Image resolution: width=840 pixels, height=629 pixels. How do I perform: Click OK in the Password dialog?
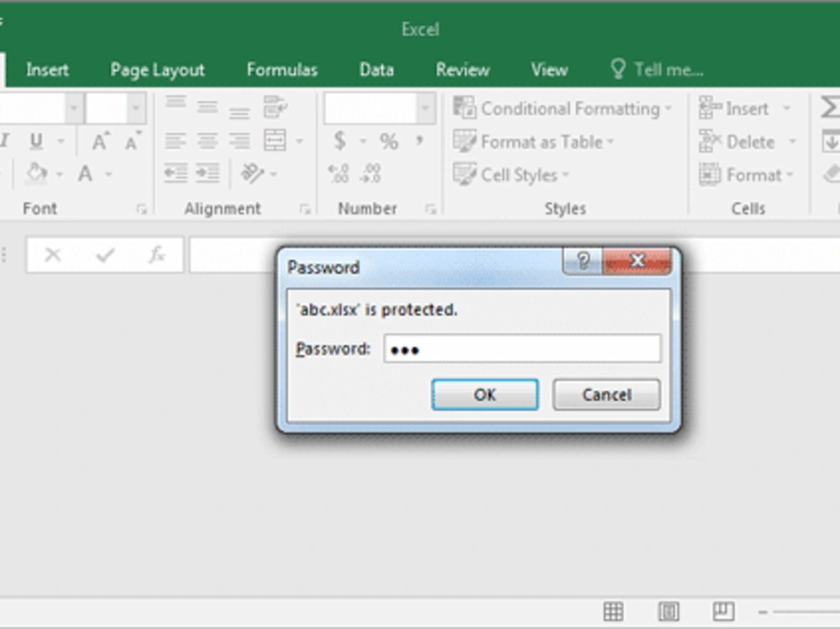pyautogui.click(x=485, y=395)
